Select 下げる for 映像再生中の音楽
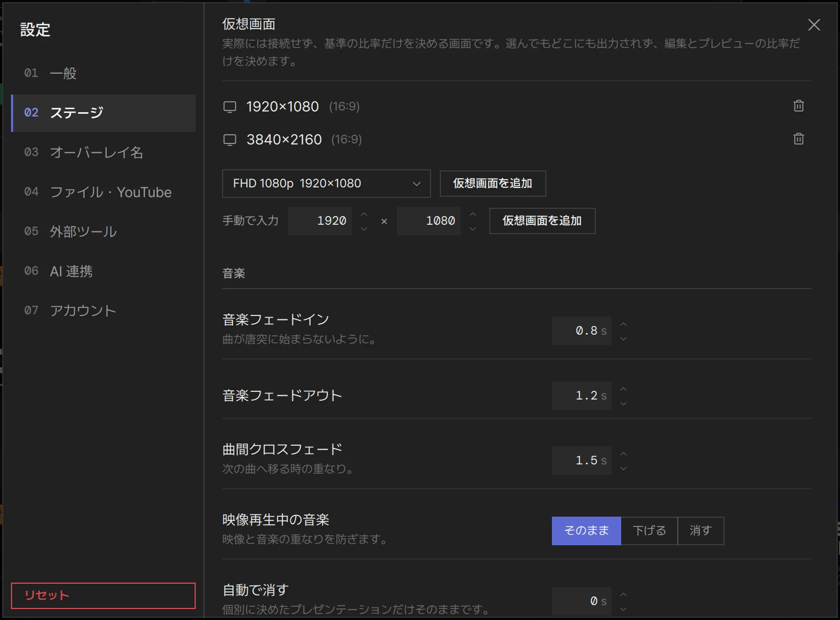This screenshot has height=620, width=840. [x=649, y=531]
